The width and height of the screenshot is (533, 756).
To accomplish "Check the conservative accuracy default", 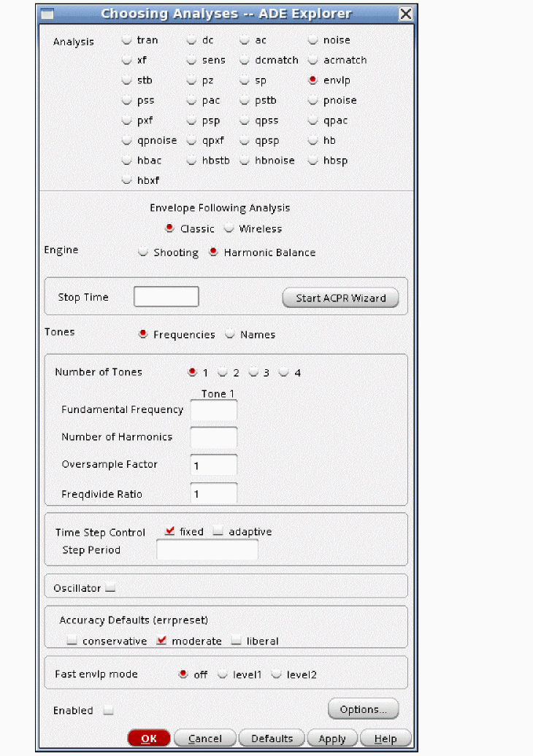I will point(72,641).
